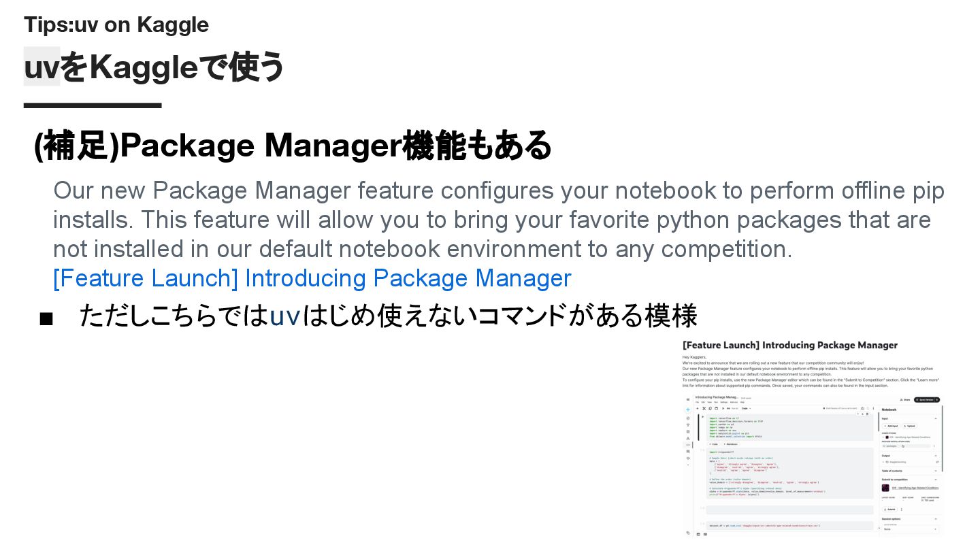This screenshot has height=551, width=980.
Task: Click the copy cell icon in notebook toolbar
Action: pos(710,409)
